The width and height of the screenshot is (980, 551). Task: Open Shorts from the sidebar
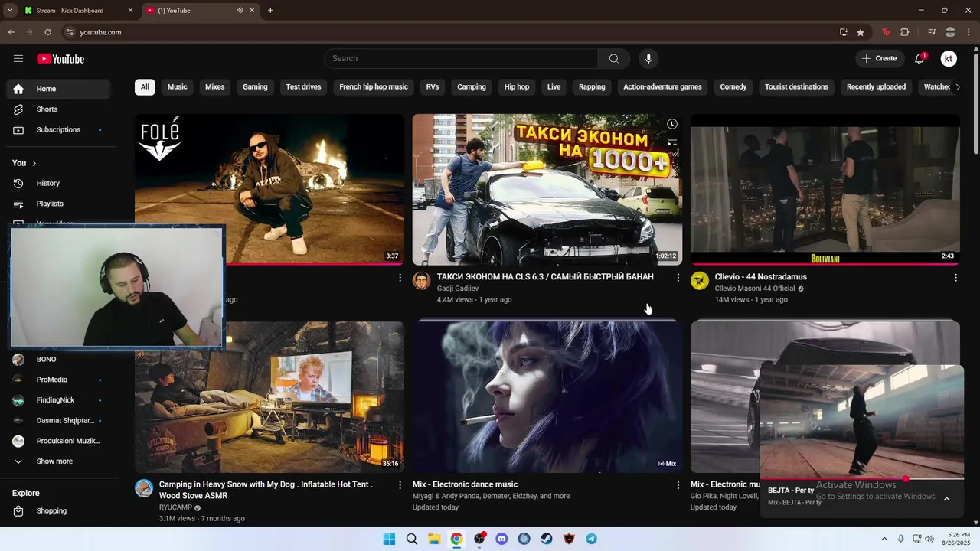pos(58,109)
